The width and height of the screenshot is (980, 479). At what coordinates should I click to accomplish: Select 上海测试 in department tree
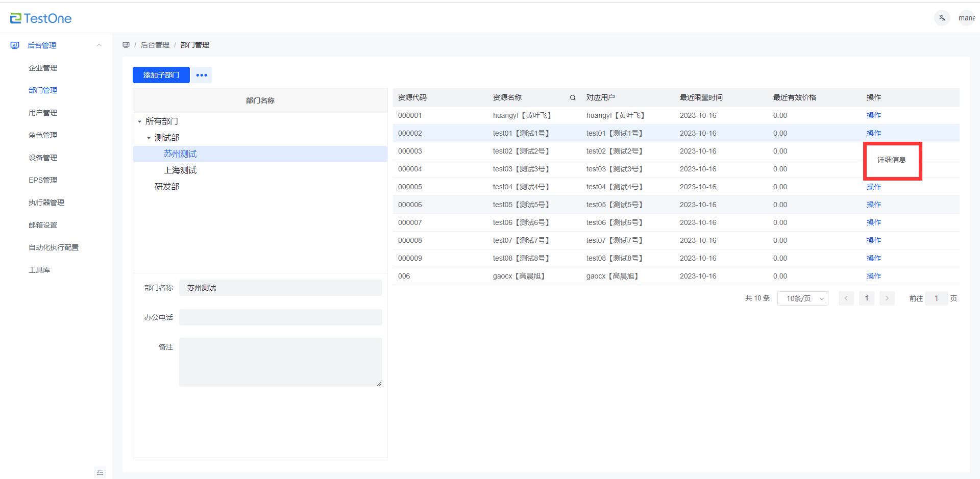pos(180,170)
